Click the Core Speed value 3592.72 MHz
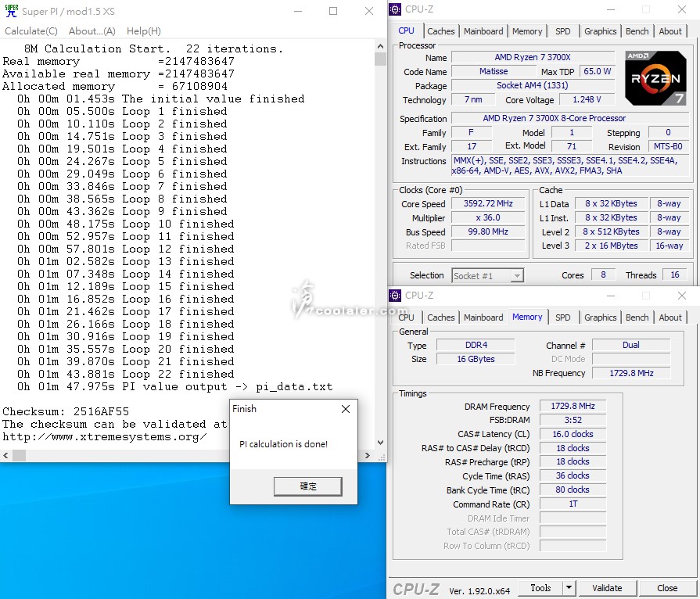The height and width of the screenshot is (599, 700). click(488, 203)
